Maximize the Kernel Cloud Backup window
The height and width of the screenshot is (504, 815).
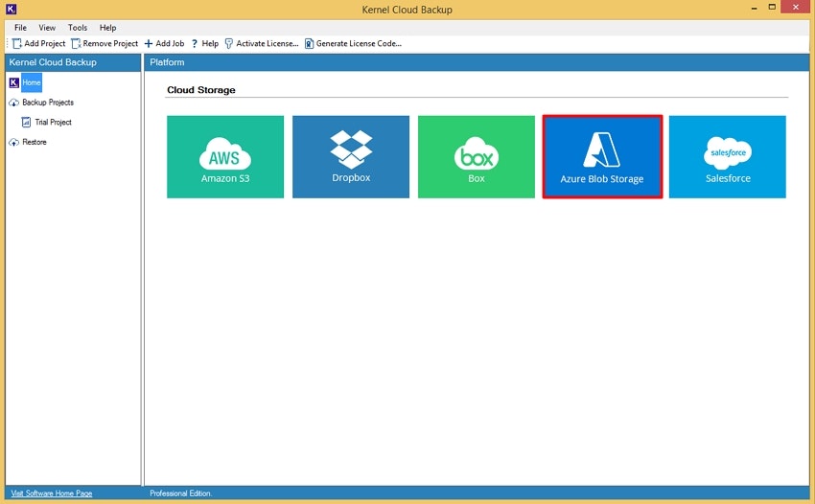pos(772,8)
